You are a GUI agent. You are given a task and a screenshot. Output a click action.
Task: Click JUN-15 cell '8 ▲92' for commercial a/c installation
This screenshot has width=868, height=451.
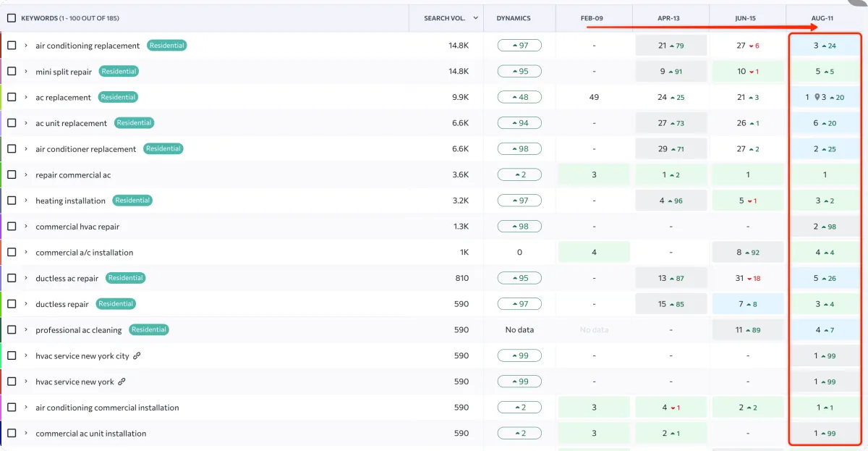click(748, 253)
